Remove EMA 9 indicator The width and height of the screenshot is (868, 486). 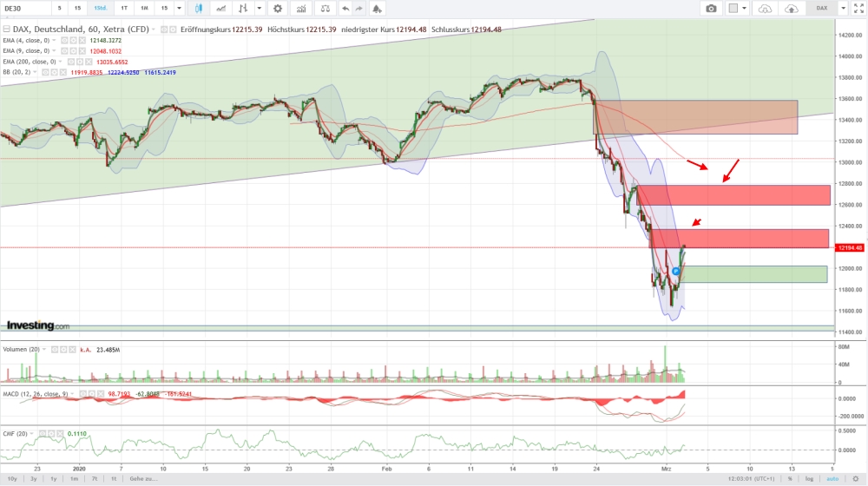82,51
